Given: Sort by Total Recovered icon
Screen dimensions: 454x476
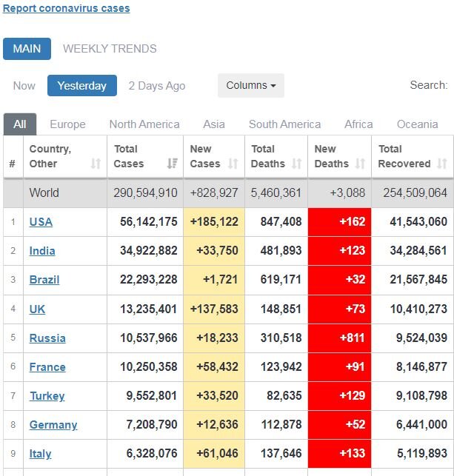Looking at the screenshot, I should pos(442,164).
